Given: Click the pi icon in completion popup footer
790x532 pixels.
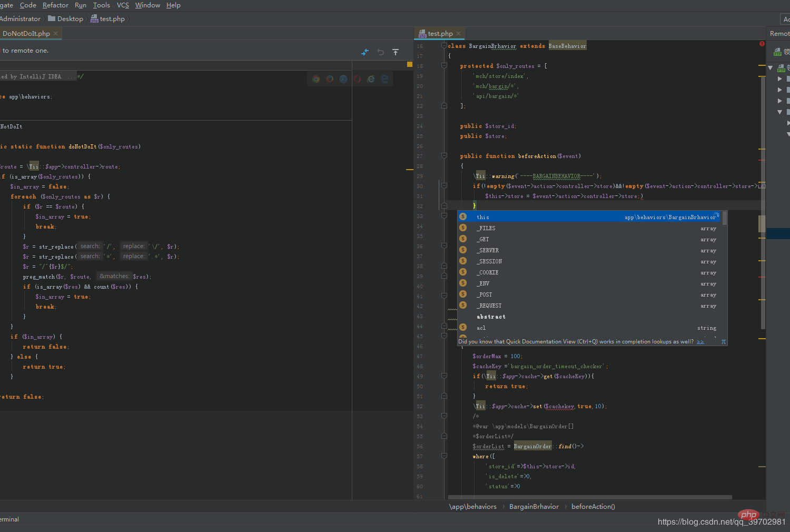Looking at the screenshot, I should (x=724, y=342).
